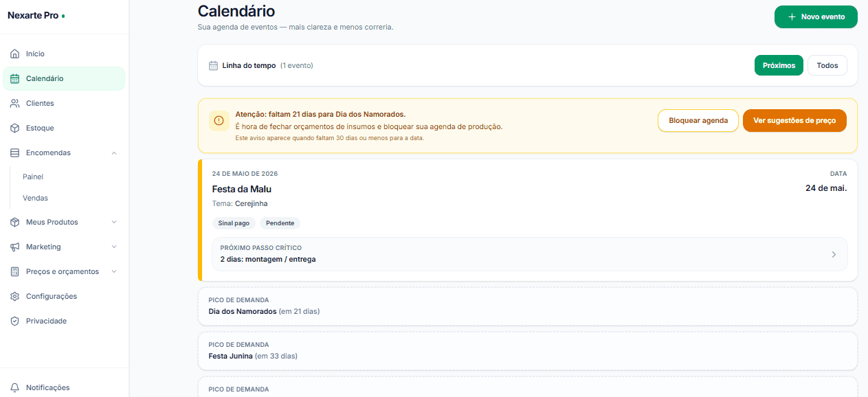Click the Estoque box icon
The image size is (868, 397).
(14, 128)
